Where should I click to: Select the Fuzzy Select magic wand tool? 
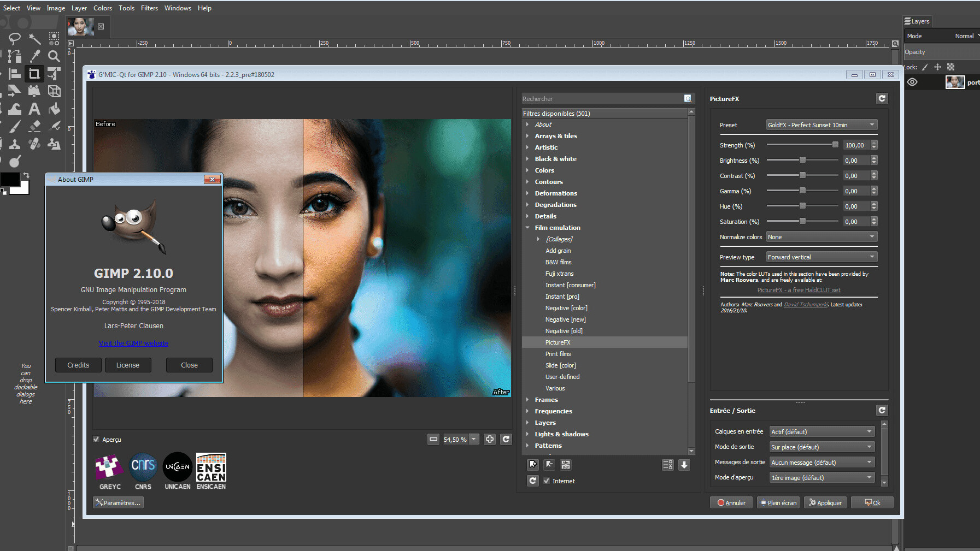click(34, 38)
